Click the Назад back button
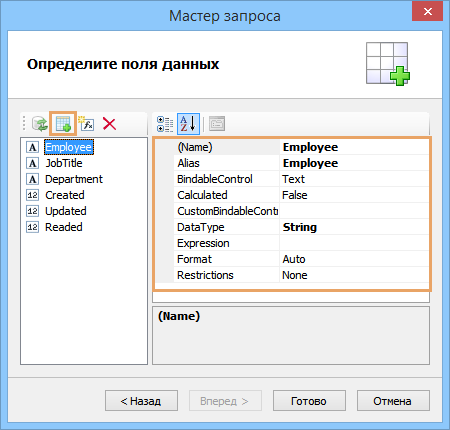Image resolution: width=450 pixels, height=430 pixels. point(141,401)
